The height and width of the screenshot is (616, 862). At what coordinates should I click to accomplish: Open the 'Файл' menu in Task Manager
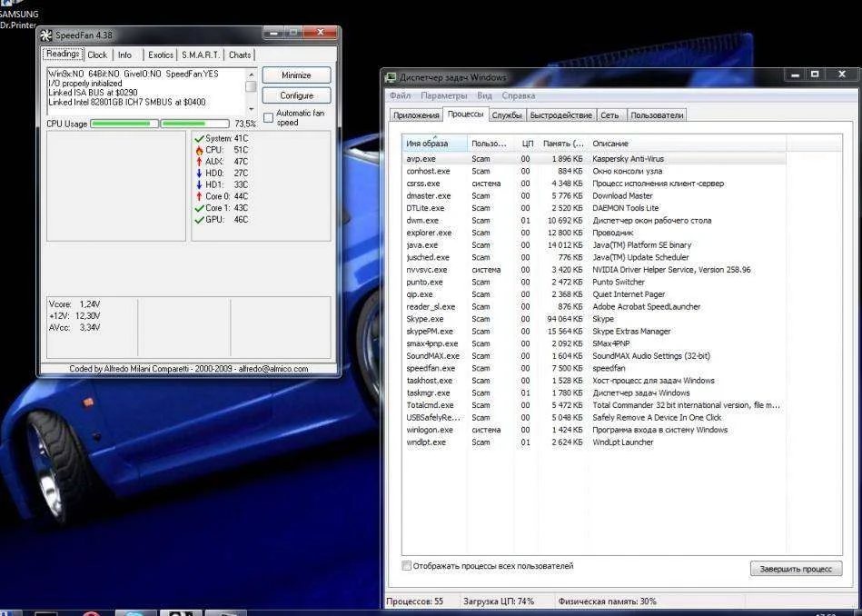point(400,95)
